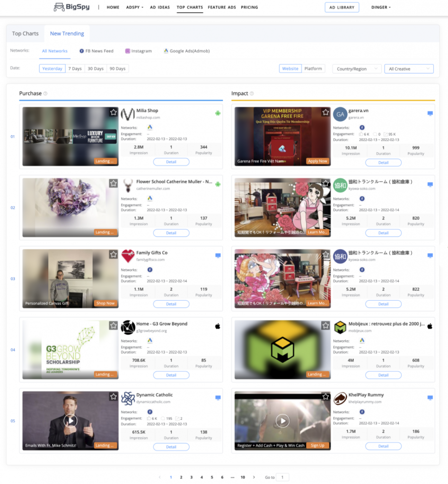Select the Yesterday date filter
Viewport: 448px width, 484px height.
pos(52,69)
